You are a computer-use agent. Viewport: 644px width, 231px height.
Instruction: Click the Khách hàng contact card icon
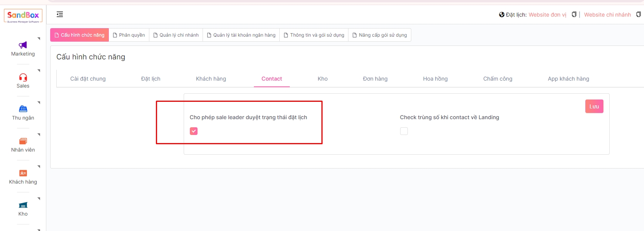click(x=23, y=173)
